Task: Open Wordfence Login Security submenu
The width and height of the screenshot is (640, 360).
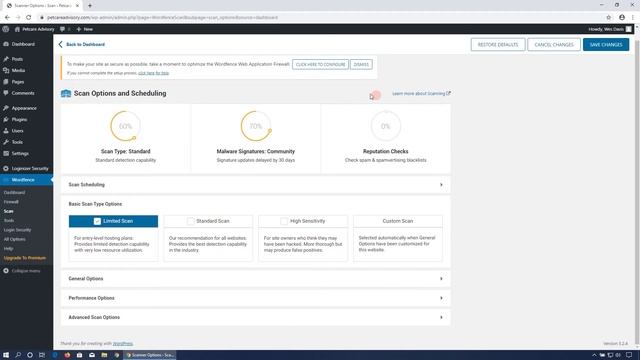Action: coord(18,230)
